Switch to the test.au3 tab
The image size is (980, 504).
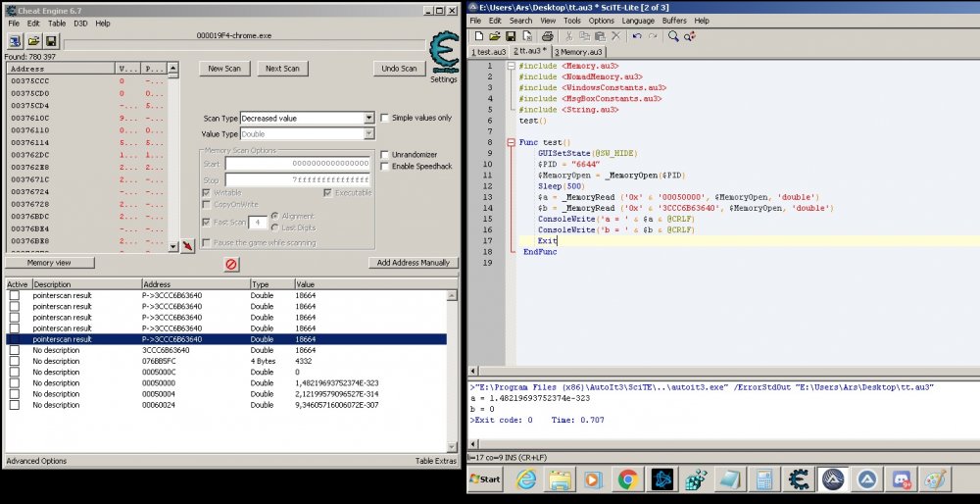tap(489, 52)
